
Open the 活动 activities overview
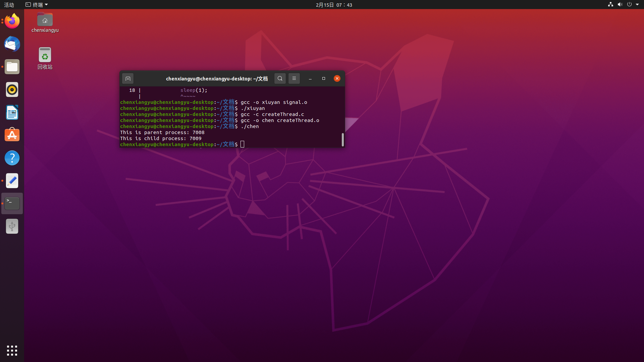[x=9, y=5]
